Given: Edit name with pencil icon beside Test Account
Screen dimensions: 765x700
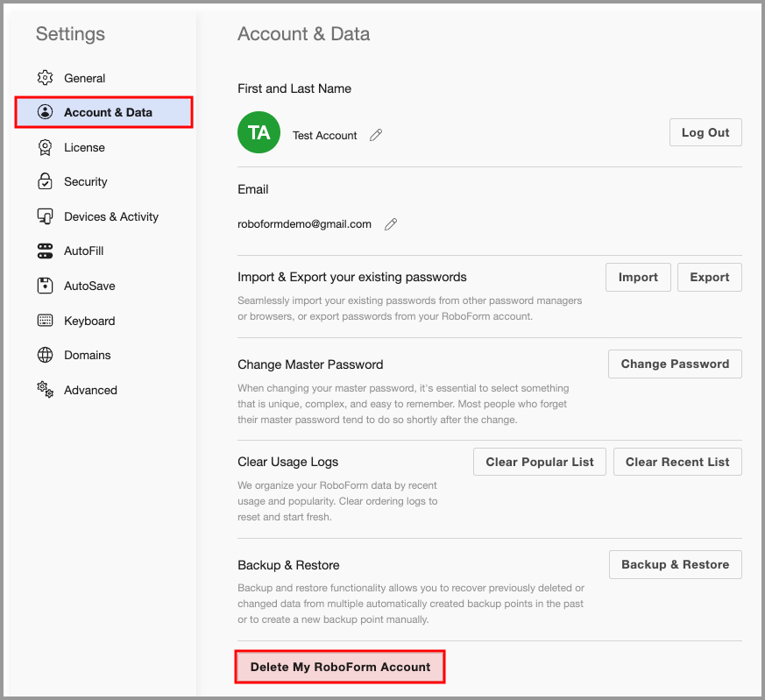Looking at the screenshot, I should [x=376, y=135].
